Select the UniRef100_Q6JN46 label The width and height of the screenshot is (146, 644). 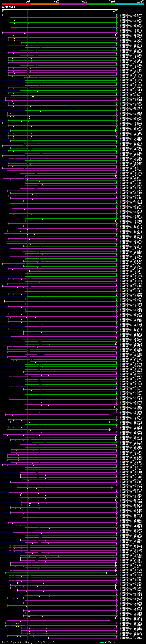[x=131, y=178]
